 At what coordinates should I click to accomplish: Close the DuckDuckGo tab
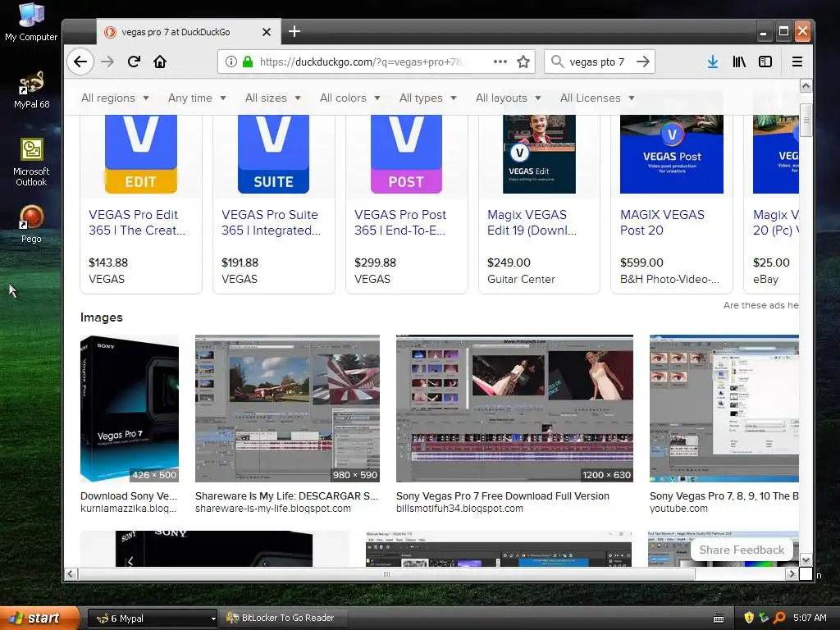click(267, 32)
